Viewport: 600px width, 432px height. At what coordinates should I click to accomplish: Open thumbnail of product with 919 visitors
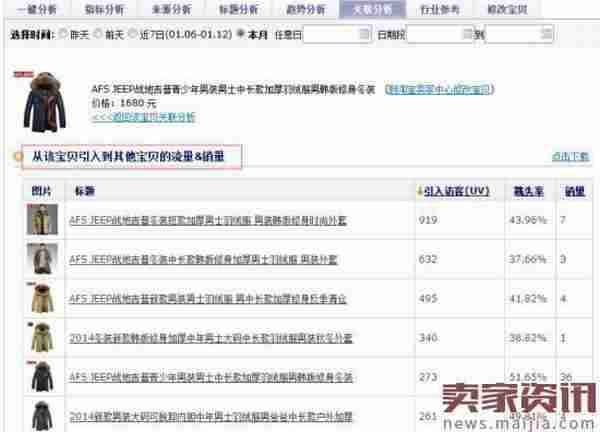coord(42,219)
